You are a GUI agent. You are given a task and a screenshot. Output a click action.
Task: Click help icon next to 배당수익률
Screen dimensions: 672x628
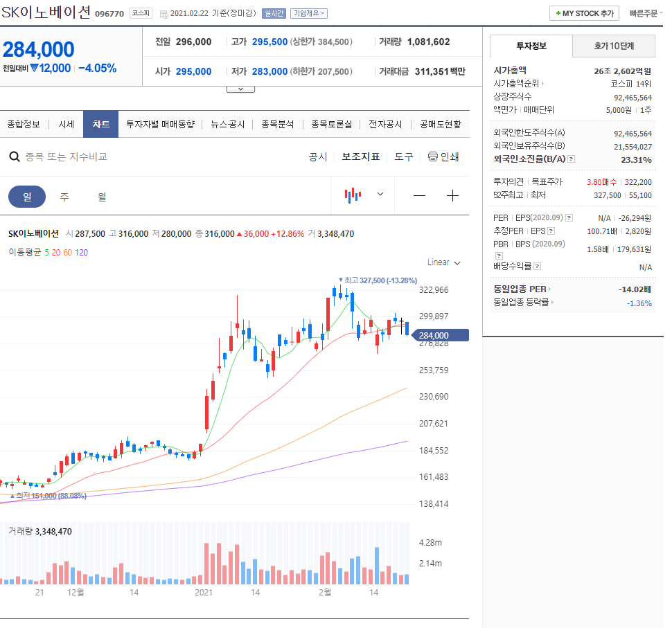point(537,267)
